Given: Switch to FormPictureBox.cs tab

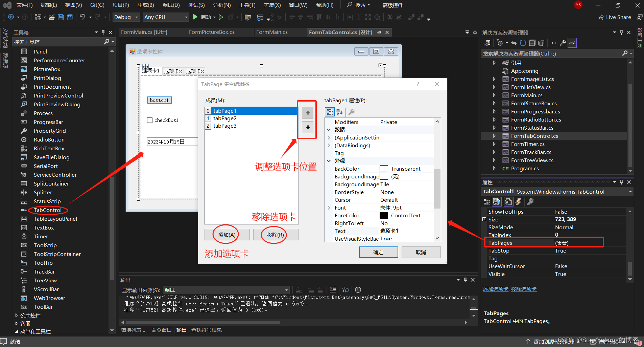Looking at the screenshot, I should (212, 32).
